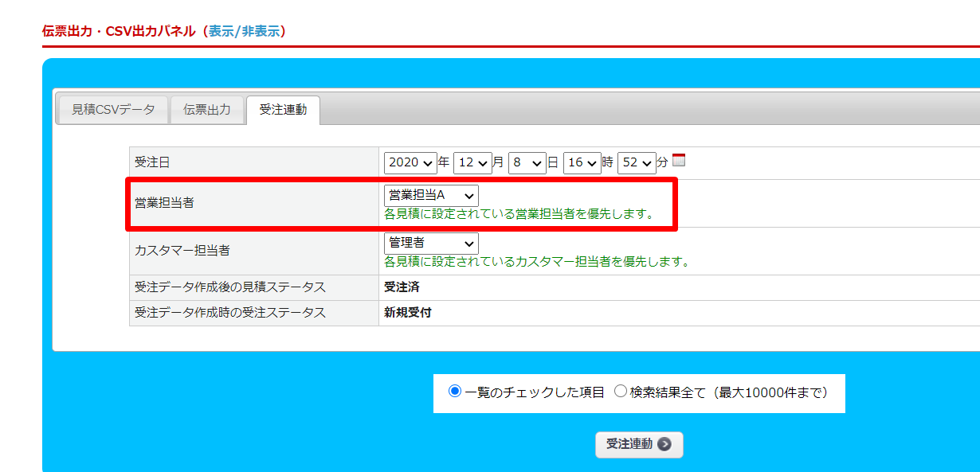The width and height of the screenshot is (980, 472).
Task: Select the 受注連動 tab
Action: point(283,110)
